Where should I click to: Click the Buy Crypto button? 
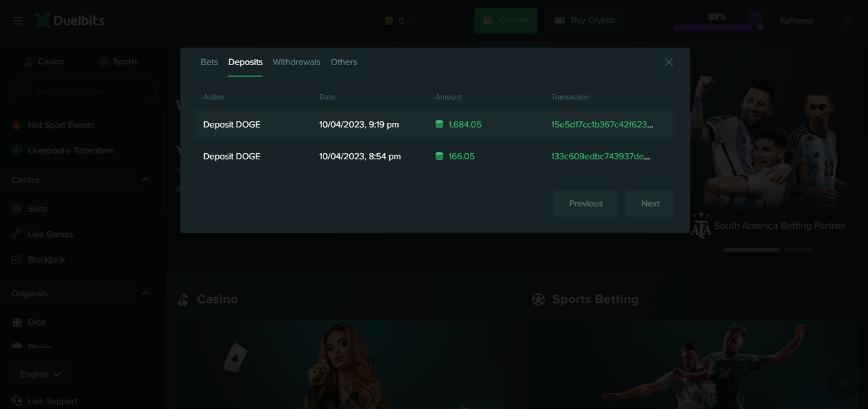pyautogui.click(x=584, y=21)
